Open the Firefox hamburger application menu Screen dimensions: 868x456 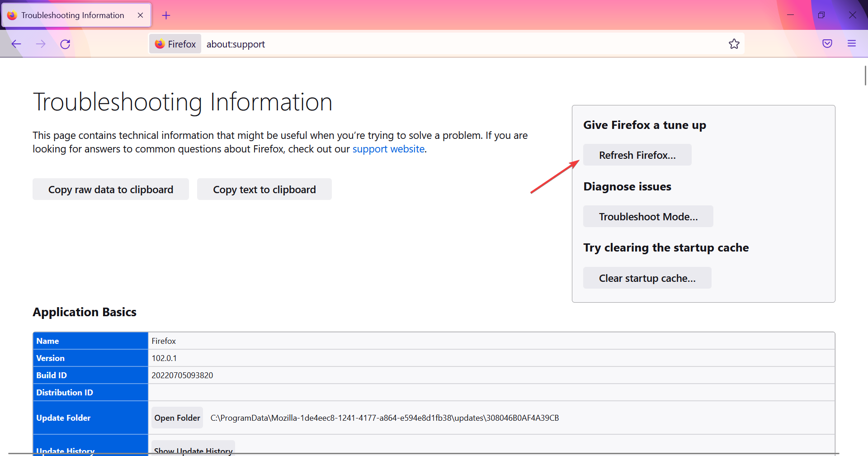click(852, 44)
